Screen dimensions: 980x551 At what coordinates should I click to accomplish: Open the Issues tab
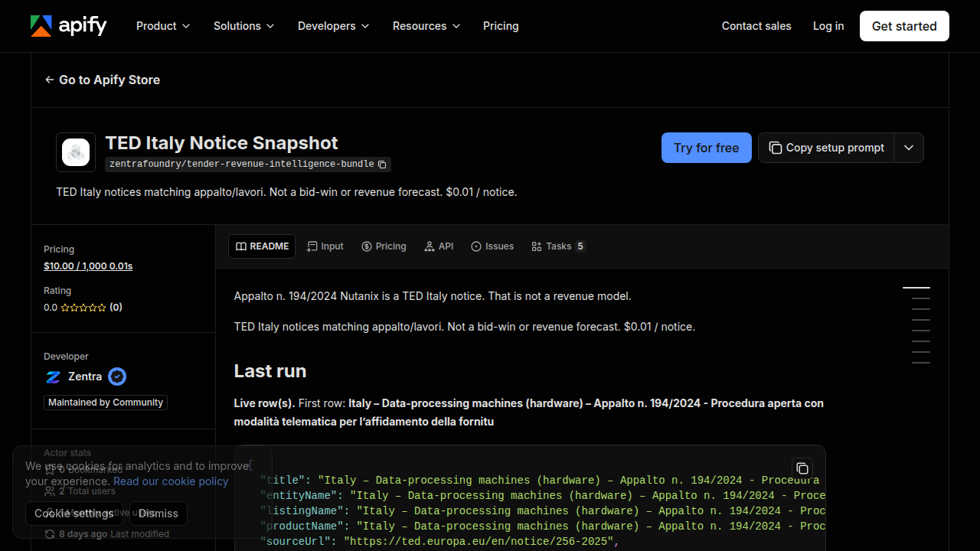(x=492, y=246)
